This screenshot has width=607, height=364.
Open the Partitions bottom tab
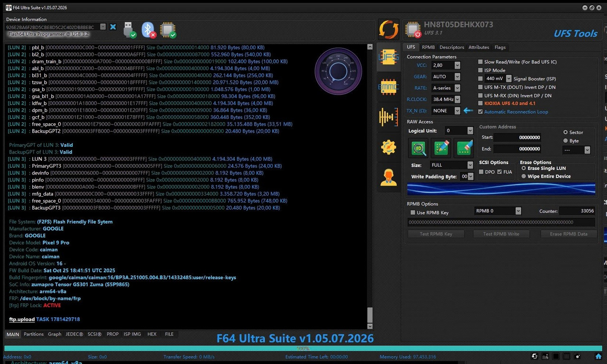click(x=34, y=334)
